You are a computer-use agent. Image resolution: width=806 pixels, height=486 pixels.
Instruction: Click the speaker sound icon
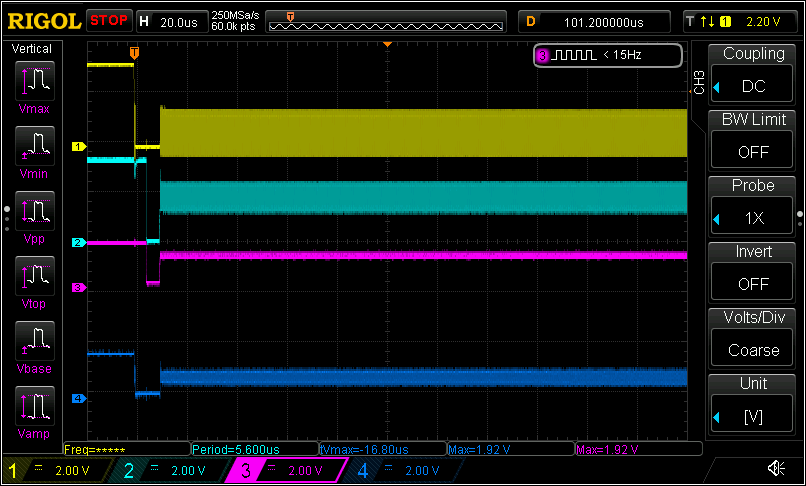click(775, 468)
